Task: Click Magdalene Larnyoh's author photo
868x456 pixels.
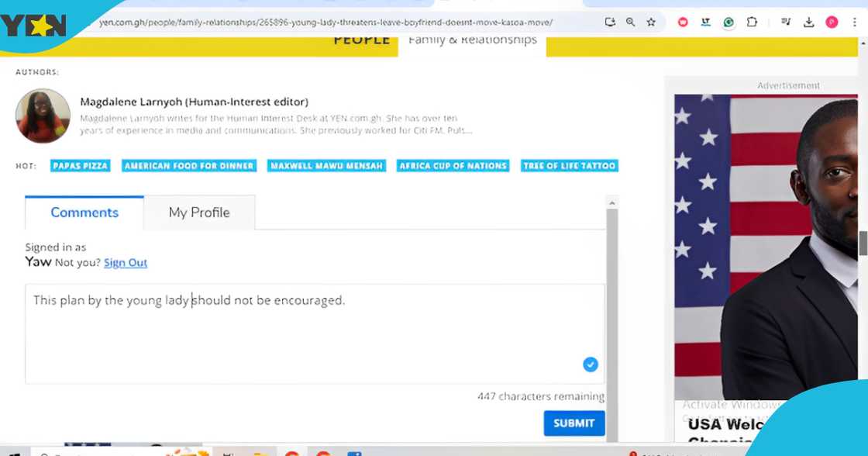Action: (43, 116)
